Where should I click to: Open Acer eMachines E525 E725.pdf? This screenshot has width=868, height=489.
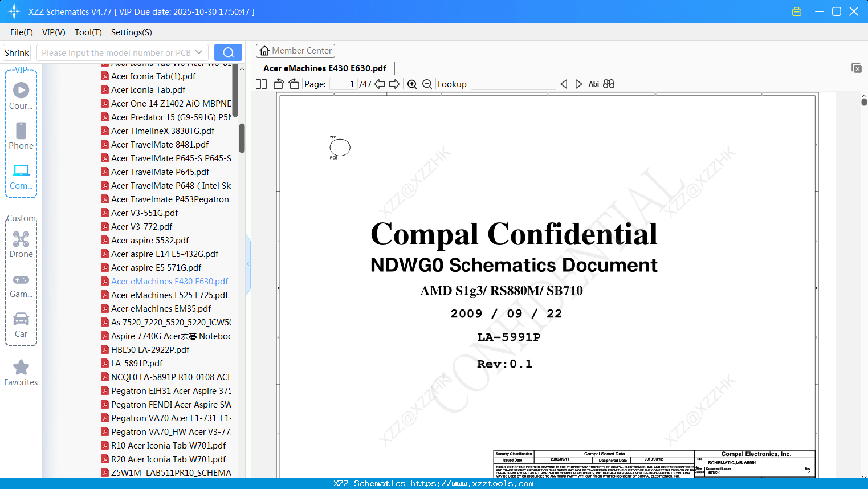tap(165, 295)
